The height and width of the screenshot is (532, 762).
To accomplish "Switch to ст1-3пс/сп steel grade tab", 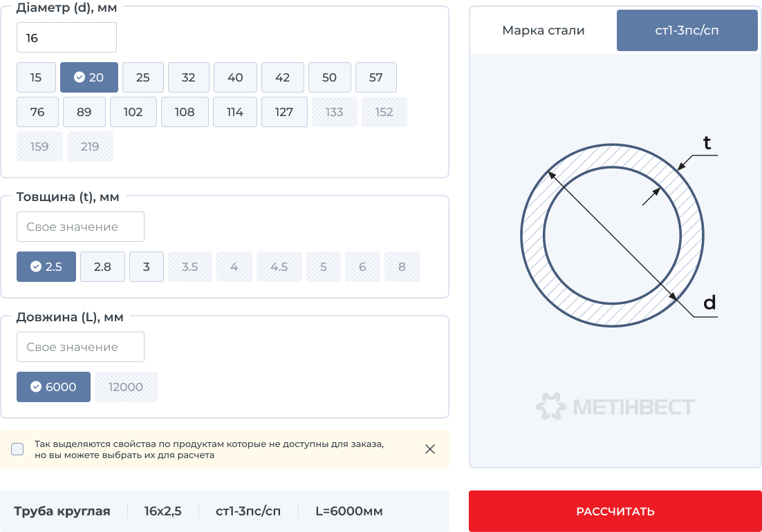I will coord(687,30).
